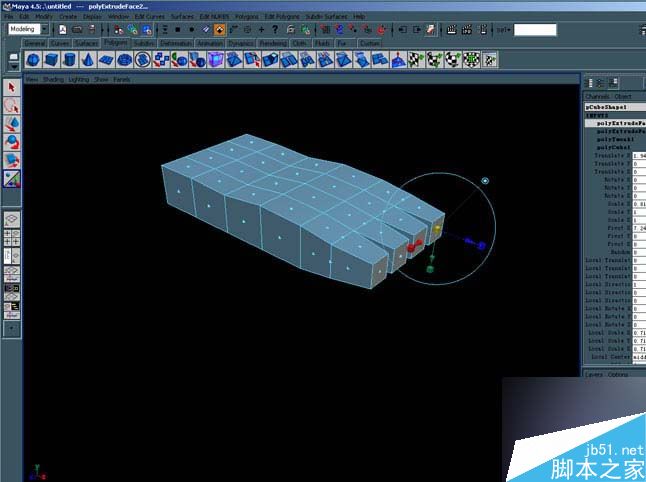The image size is (646, 482).
Task: Open the Object menu in Channel Box
Action: (x=623, y=96)
